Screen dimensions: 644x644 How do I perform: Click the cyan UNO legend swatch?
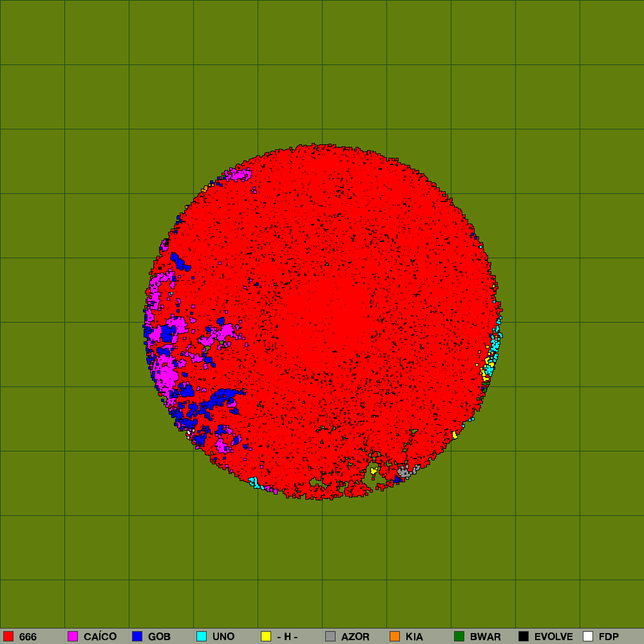(202, 636)
